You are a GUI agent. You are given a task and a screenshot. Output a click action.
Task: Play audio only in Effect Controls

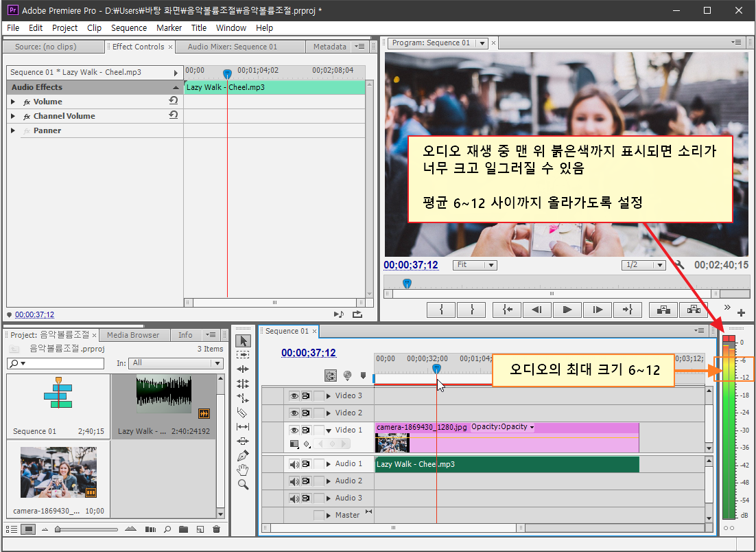pyautogui.click(x=339, y=314)
